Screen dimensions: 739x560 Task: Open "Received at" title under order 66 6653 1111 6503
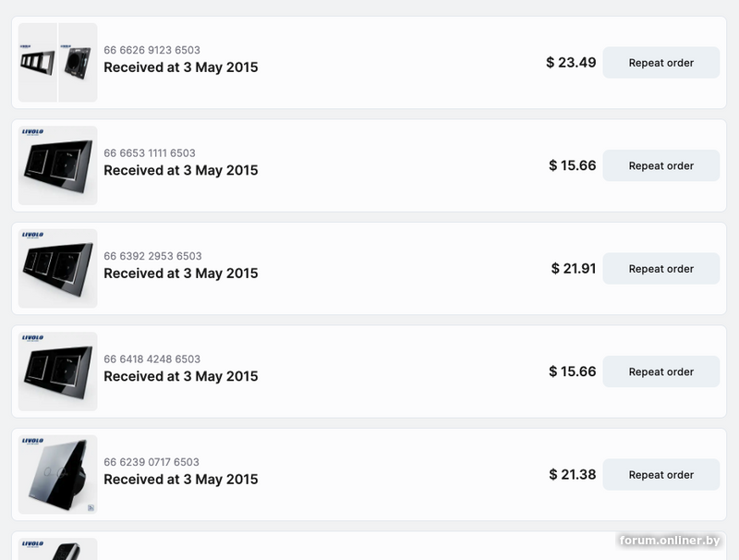pos(180,170)
